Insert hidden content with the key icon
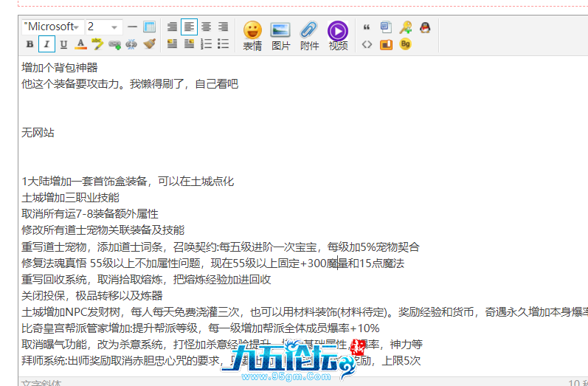 [x=405, y=27]
